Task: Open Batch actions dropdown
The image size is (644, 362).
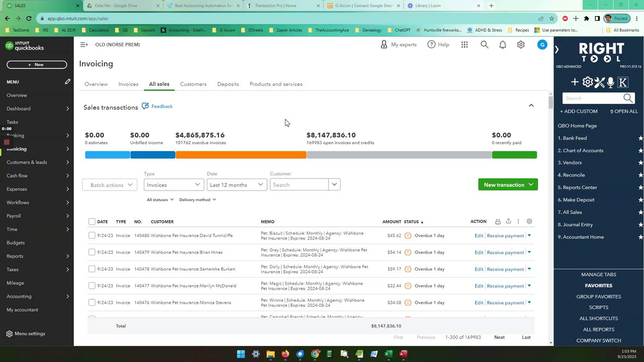Action: pyautogui.click(x=110, y=185)
